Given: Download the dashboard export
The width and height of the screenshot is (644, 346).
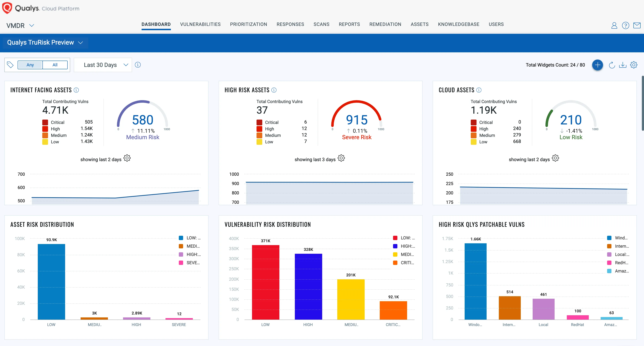Looking at the screenshot, I should click(x=623, y=65).
